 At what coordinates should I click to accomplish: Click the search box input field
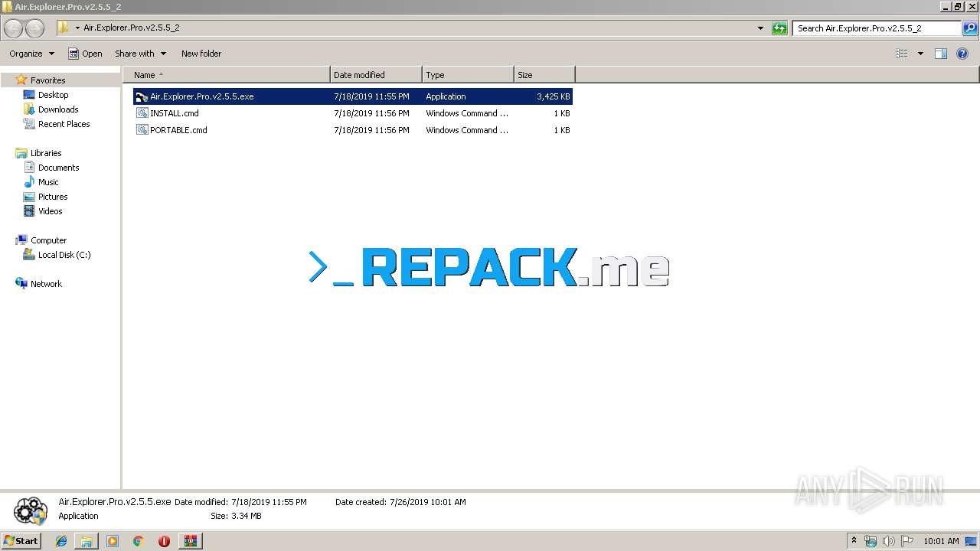[x=877, y=28]
